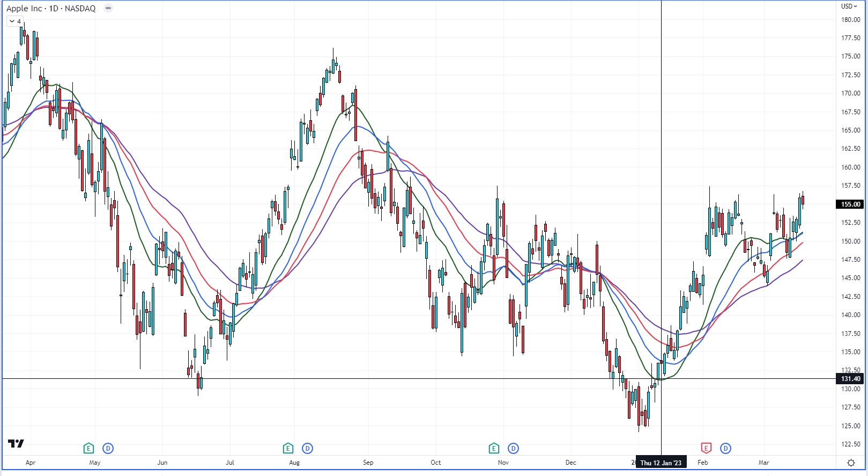Click the 140.00 price axis label
Screen dimensions: 868x476
coord(851,315)
